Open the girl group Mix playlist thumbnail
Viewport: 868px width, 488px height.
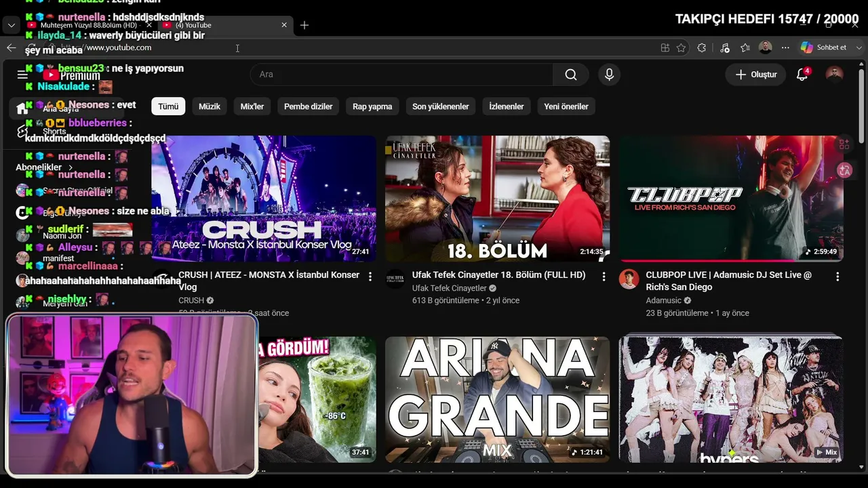[x=731, y=400]
